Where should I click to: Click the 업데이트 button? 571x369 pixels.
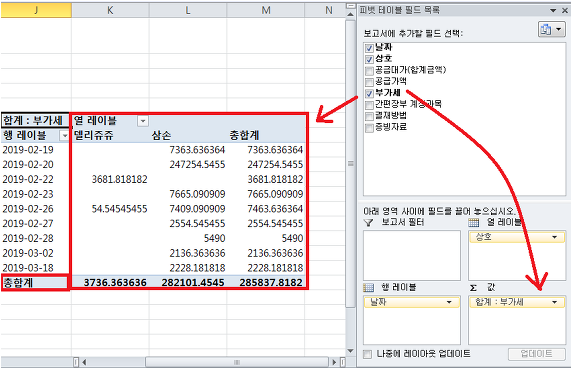tap(536, 354)
